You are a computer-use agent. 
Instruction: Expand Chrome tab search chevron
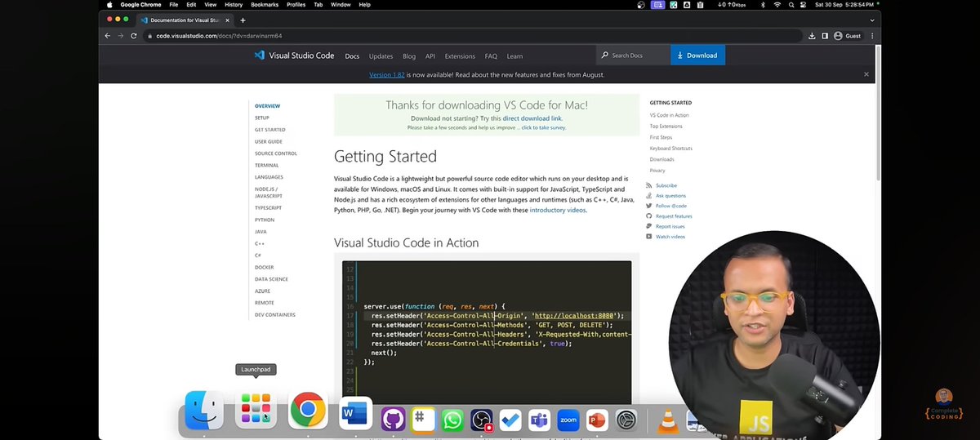(x=872, y=20)
